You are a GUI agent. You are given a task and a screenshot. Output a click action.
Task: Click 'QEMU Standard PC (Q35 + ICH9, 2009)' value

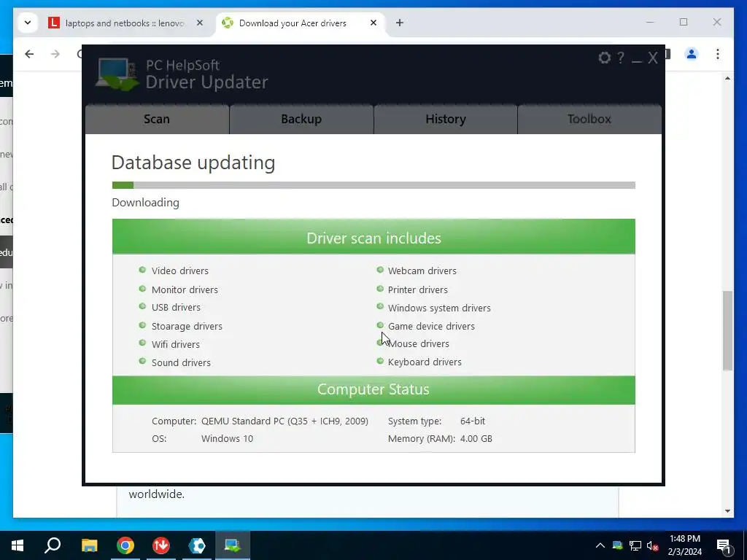click(285, 421)
